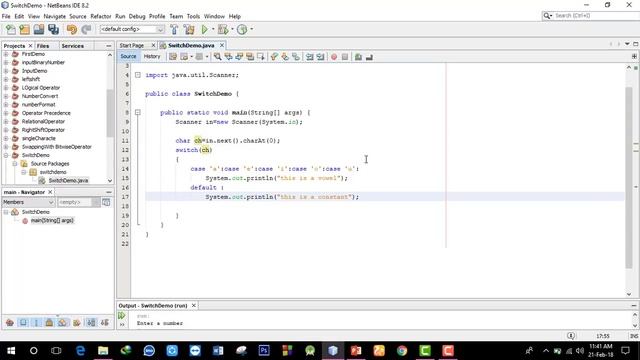This screenshot has height=360, width=640.
Task: Click the Find Selection magnifier icon
Action: [x=218, y=57]
